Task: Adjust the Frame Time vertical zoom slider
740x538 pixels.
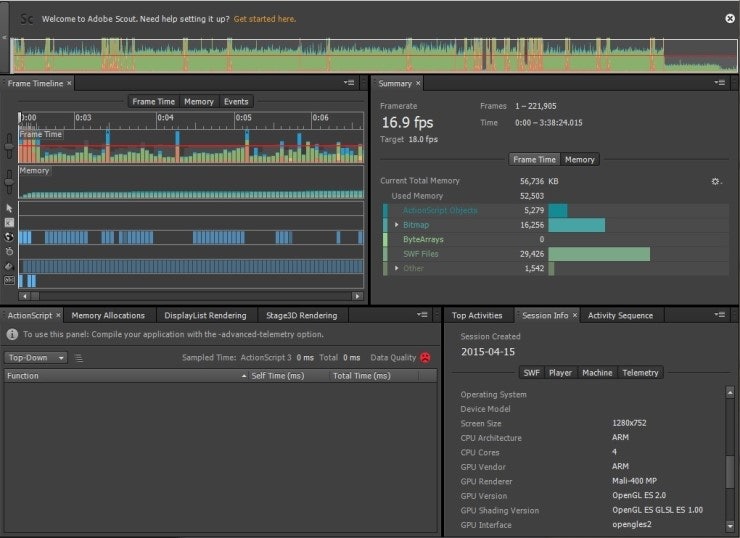Action: (x=9, y=147)
